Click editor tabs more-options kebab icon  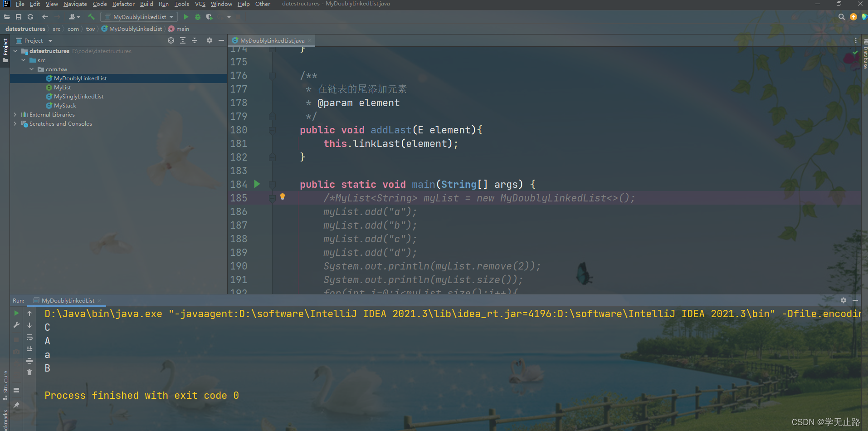(856, 40)
